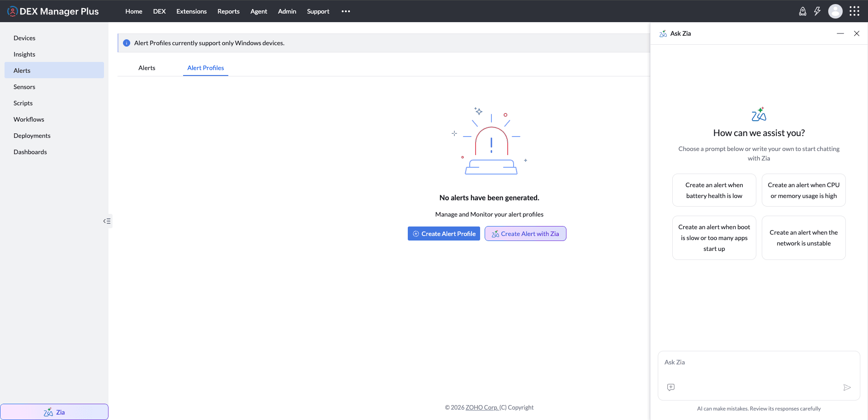Screen dimensions: 868x420
Task: Open the Agent menu
Action: pos(259,11)
